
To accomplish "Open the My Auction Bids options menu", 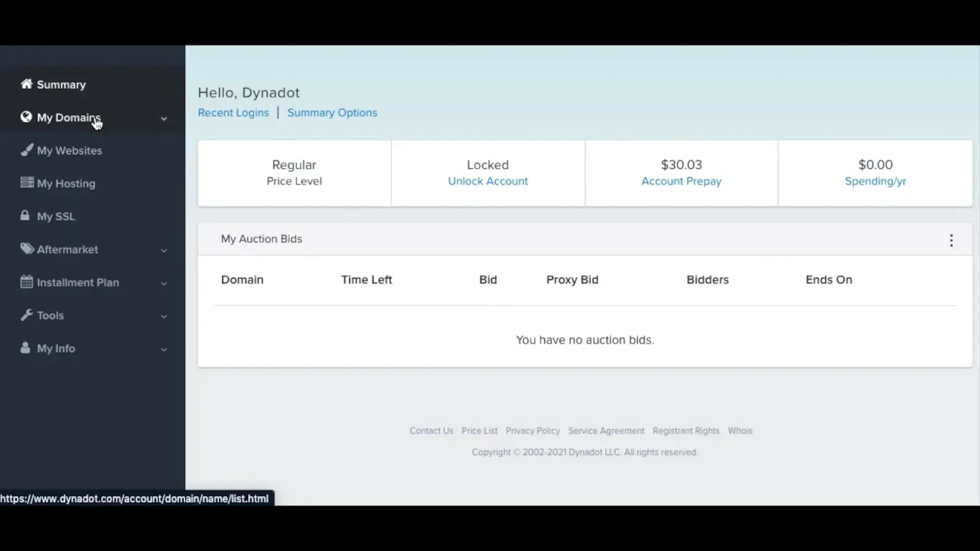I will click(x=951, y=240).
